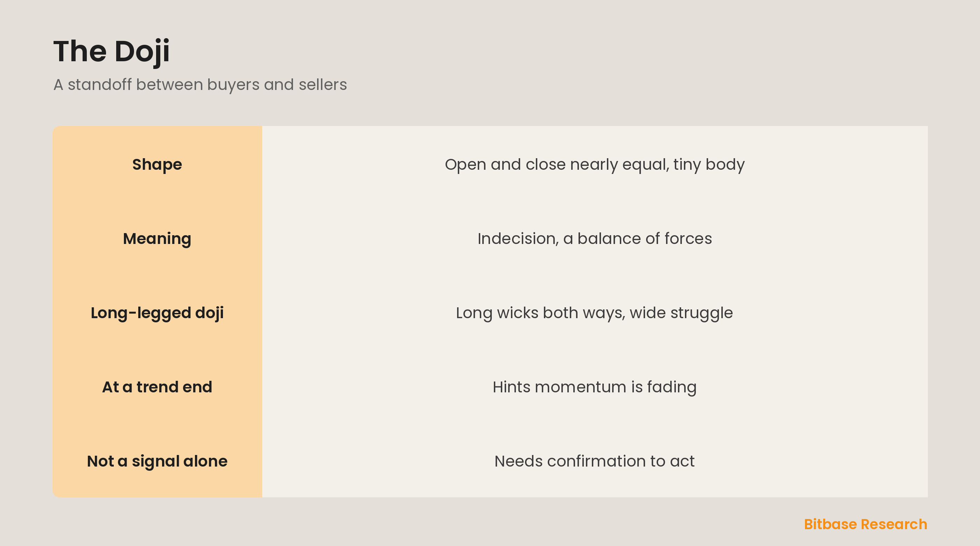Screen dimensions: 980x546
Task: Select the "At a trend end" label
Action: (x=157, y=387)
